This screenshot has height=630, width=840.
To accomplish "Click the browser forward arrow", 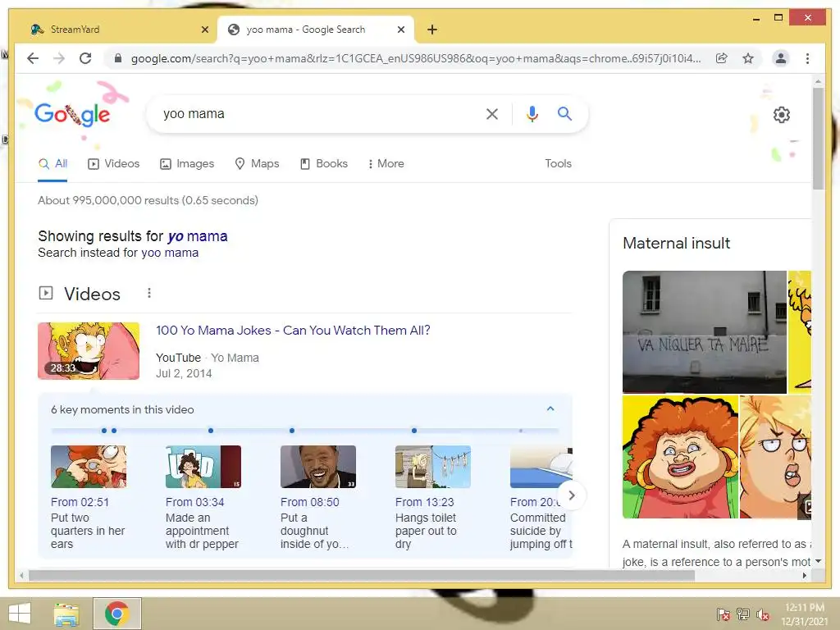I will (59, 58).
